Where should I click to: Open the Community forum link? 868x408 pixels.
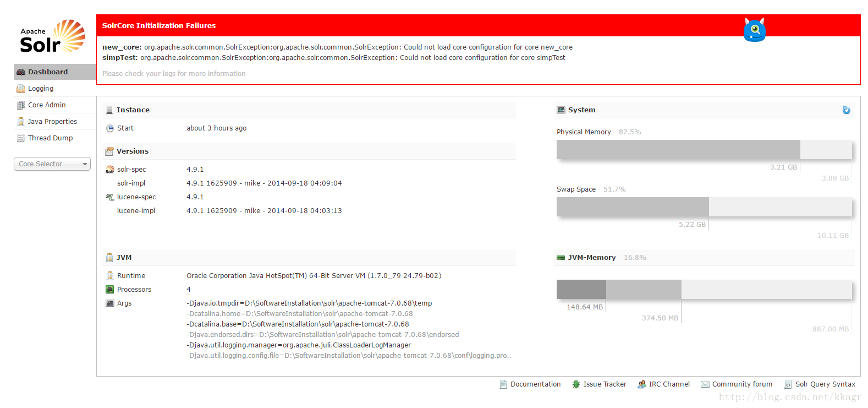[742, 384]
